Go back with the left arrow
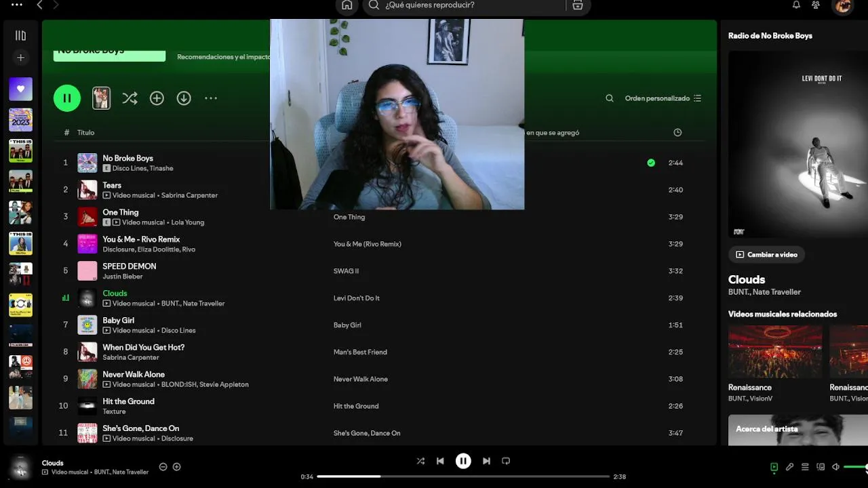Screen dimensions: 868x488 point(39,5)
